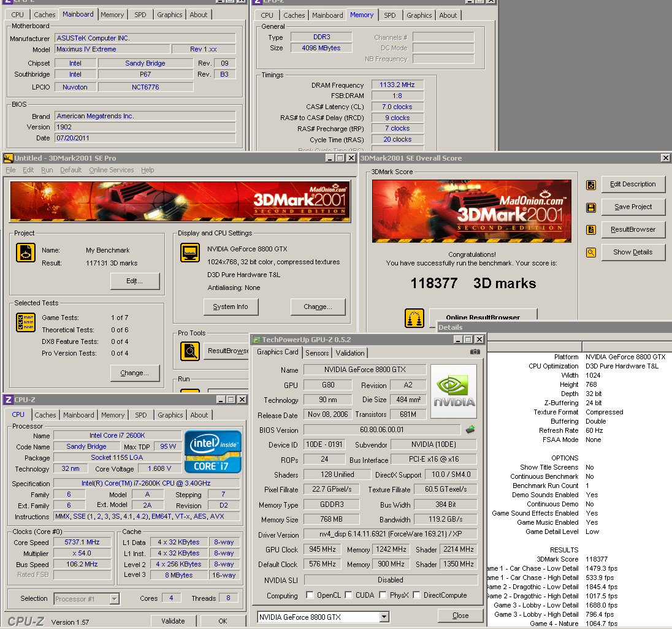Select About tab in Mainboard CPU-Z window
The image size is (672, 629).
tap(199, 15)
